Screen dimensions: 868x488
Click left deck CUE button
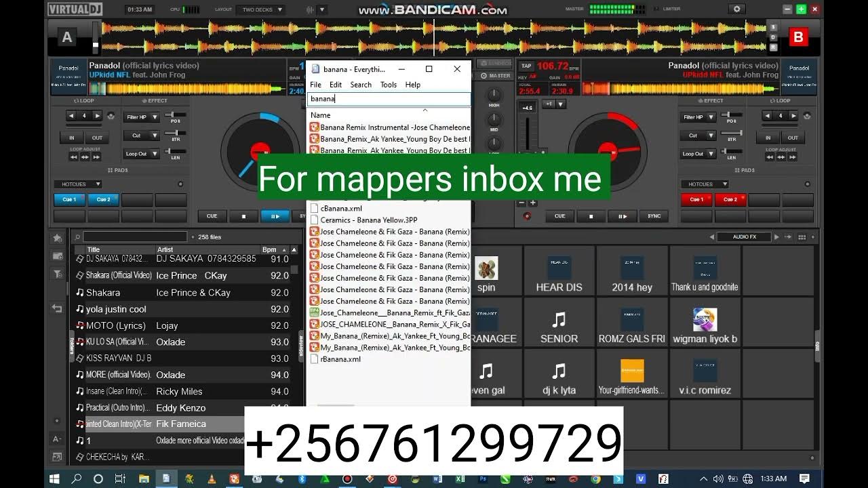pos(212,216)
